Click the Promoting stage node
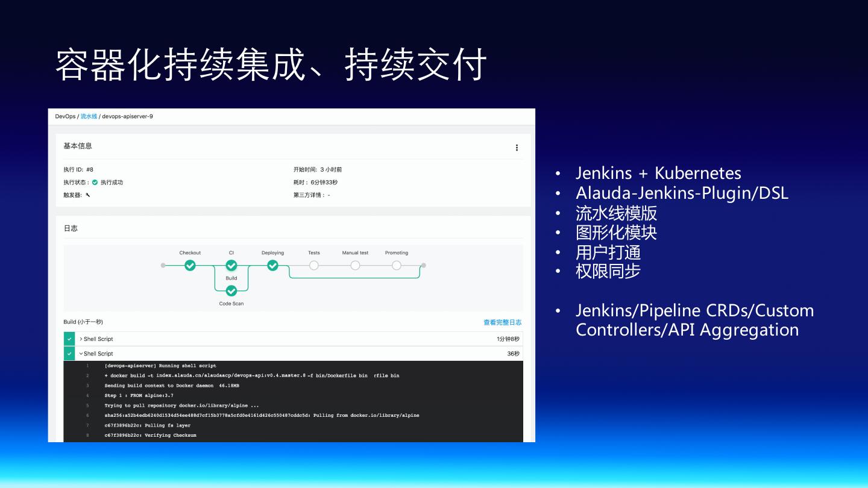This screenshot has width=868, height=488. (396, 265)
